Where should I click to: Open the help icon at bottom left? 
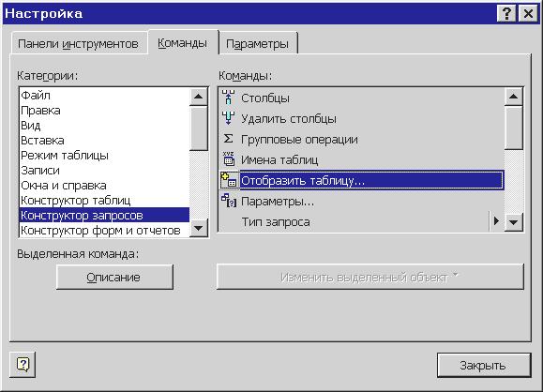pos(23,364)
